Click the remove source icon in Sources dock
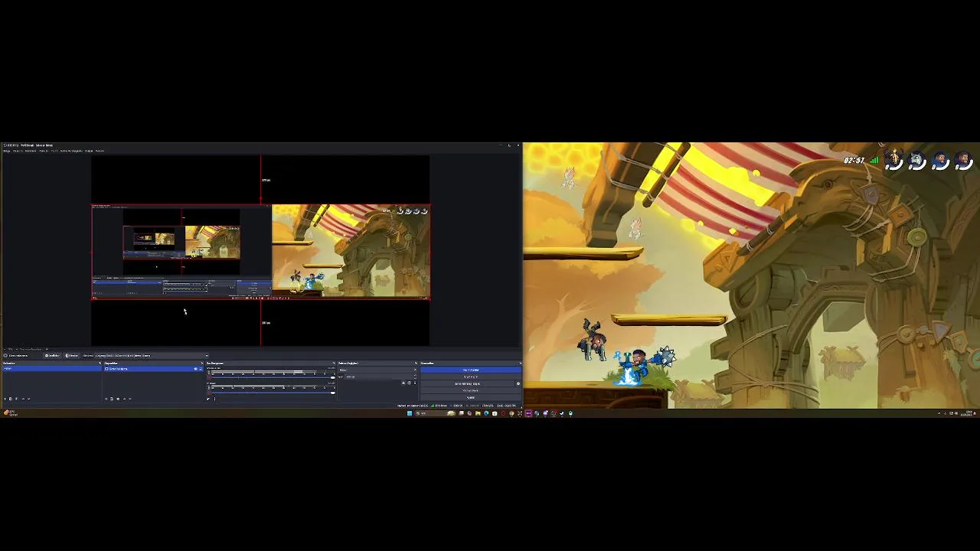The height and width of the screenshot is (551, 980). (x=112, y=399)
